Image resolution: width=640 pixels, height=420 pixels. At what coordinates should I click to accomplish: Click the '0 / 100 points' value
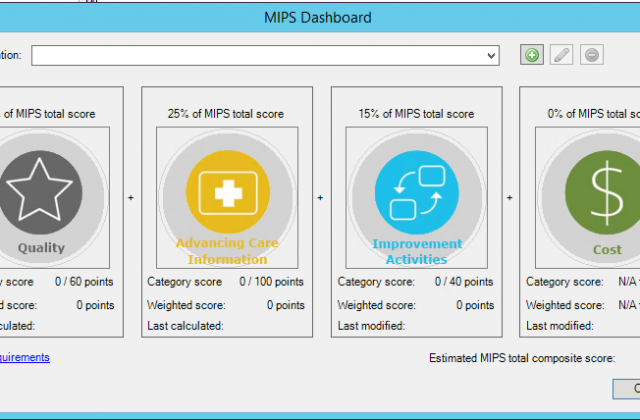pyautogui.click(x=271, y=282)
